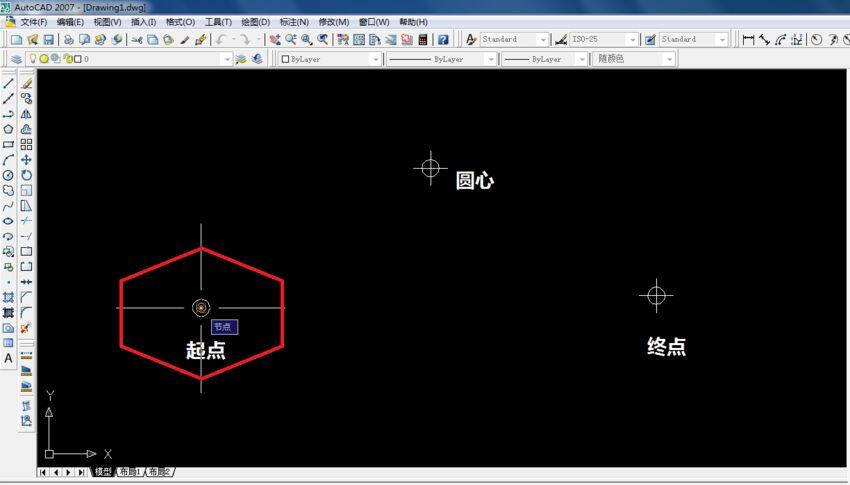Toggle layer 0 on/off light bulb
Image resolution: width=850 pixels, height=485 pixels.
click(x=33, y=59)
